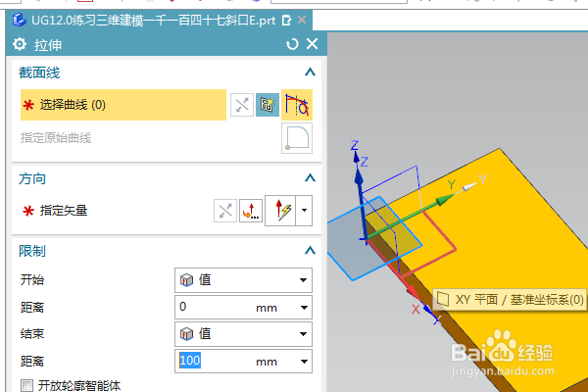Click reverse direction icon in section line row

[241, 105]
